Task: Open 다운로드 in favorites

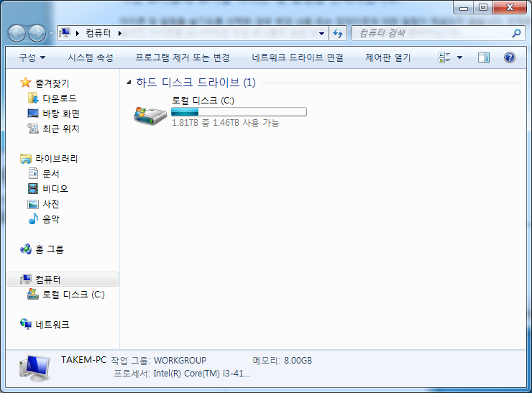Action: point(60,98)
